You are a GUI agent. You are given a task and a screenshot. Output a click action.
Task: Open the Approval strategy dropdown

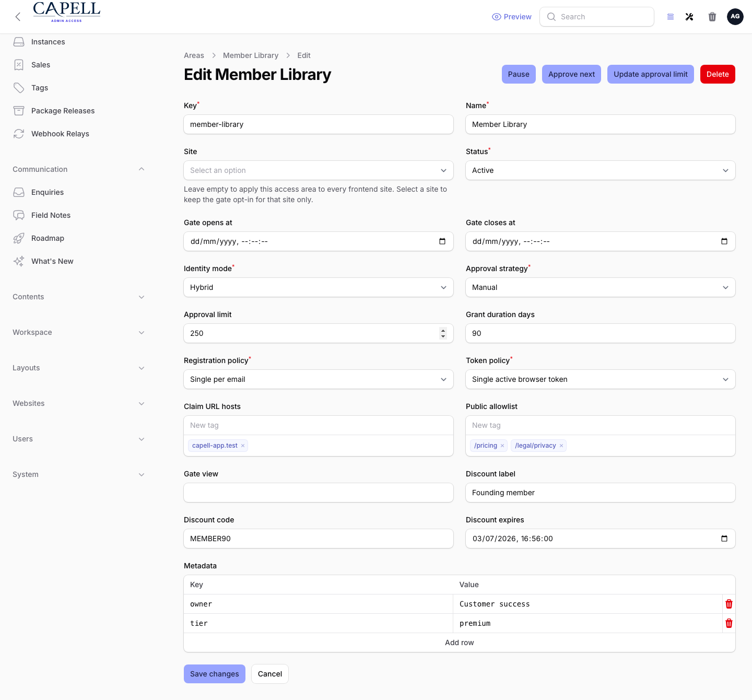coord(601,287)
